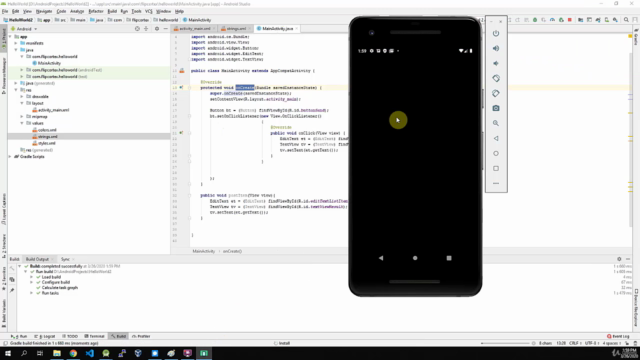The width and height of the screenshot is (640, 360).
Task: Collapse java folder in project tree
Action: click(16, 50)
